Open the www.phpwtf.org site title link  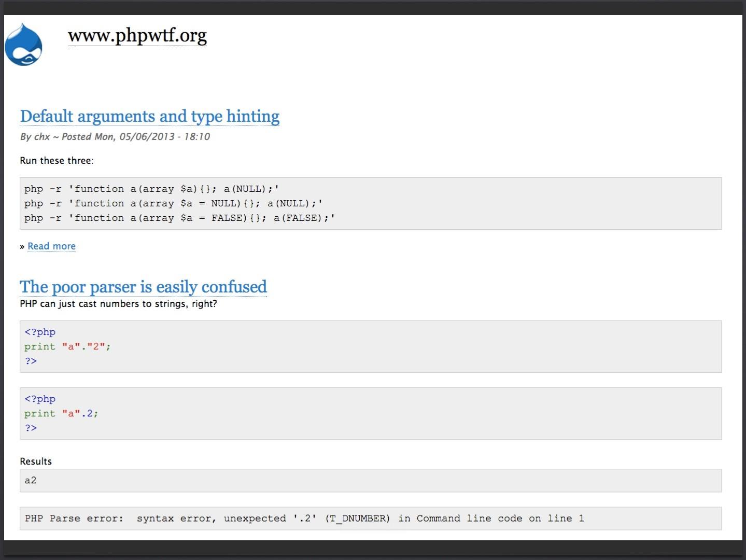tap(137, 35)
